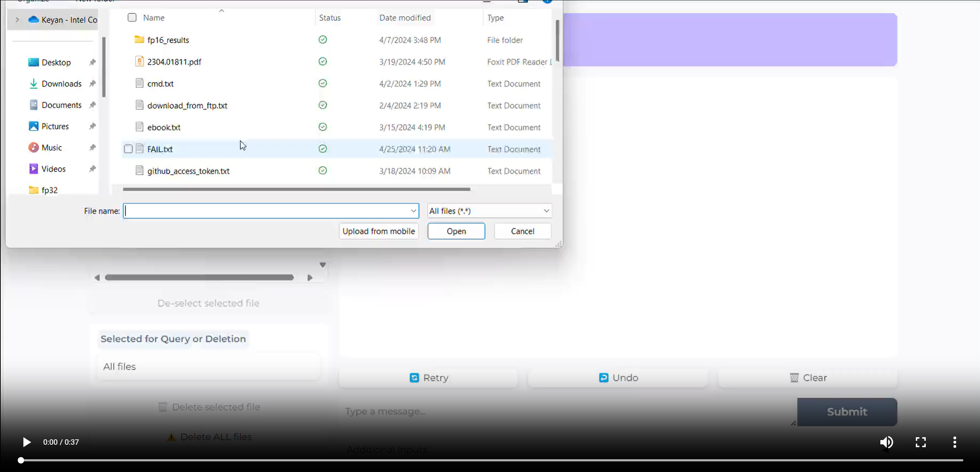Sort by the Date modified column header

click(x=405, y=18)
